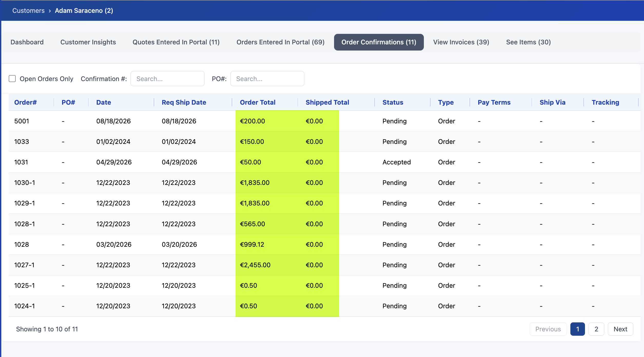Go to the View Invoices (39) tab
This screenshot has width=644, height=357.
461,42
